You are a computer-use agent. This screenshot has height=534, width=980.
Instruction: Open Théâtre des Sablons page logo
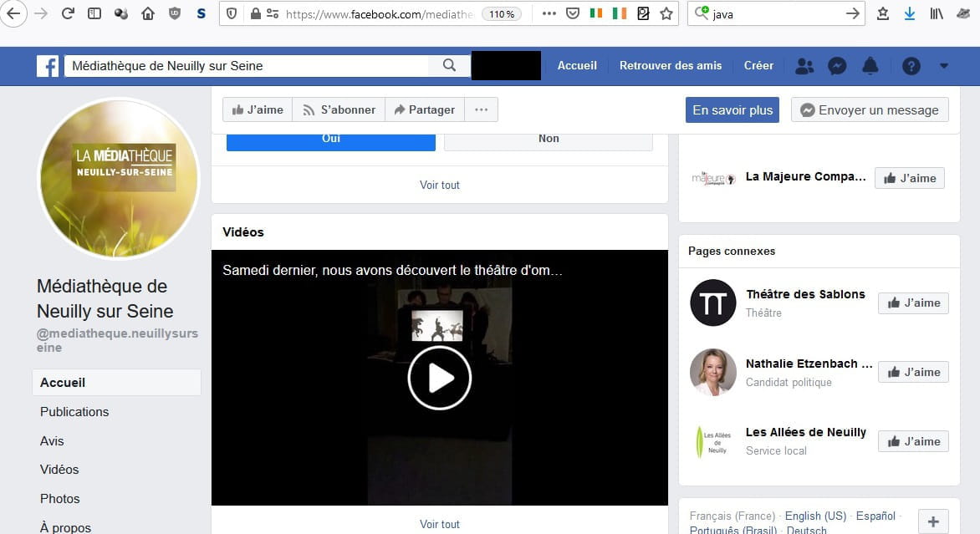coord(713,303)
